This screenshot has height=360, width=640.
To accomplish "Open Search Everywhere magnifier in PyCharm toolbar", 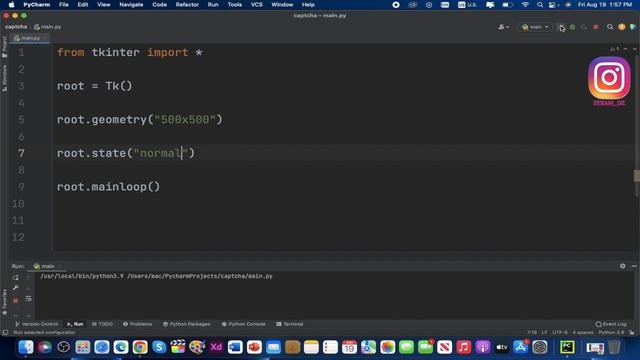I will pos(610,27).
